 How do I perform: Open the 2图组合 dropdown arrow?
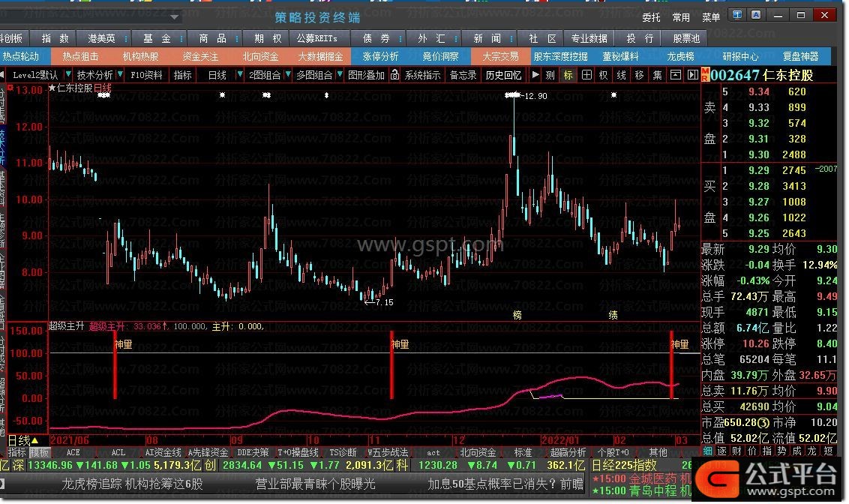pos(287,74)
